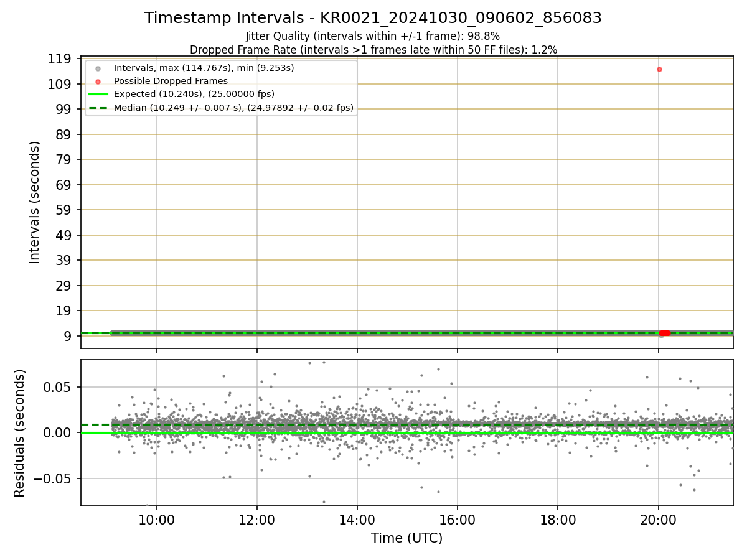
Task: Click the 20:00 x-axis tick label
Action: [659, 519]
